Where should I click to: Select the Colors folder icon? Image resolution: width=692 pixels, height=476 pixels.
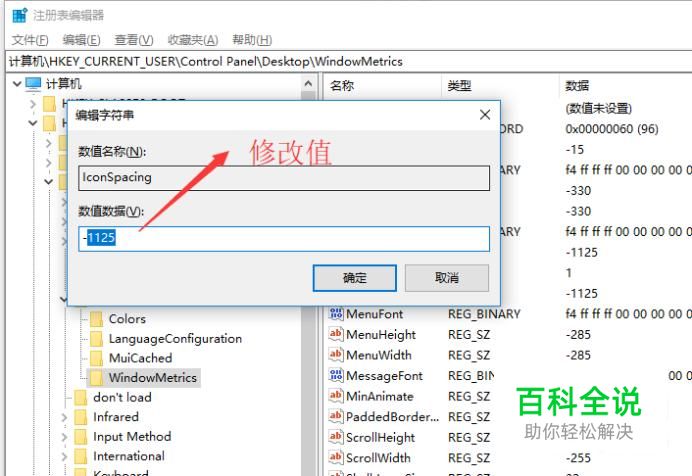pos(96,319)
